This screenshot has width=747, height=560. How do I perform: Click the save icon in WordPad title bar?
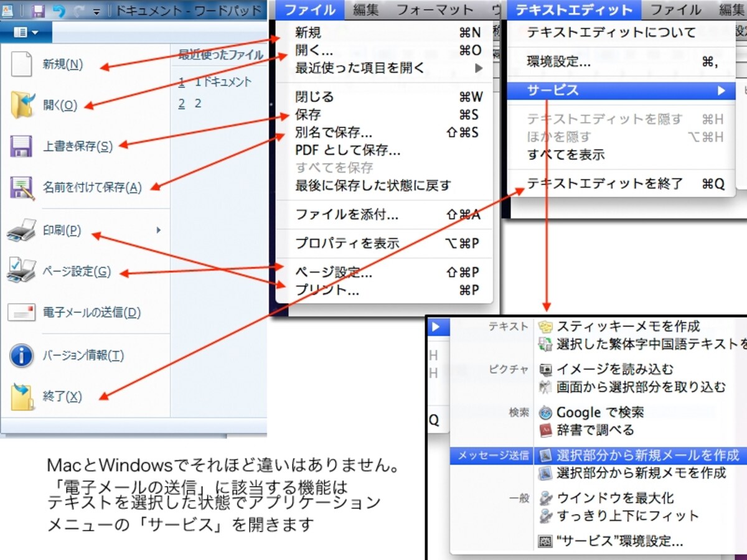click(x=38, y=10)
